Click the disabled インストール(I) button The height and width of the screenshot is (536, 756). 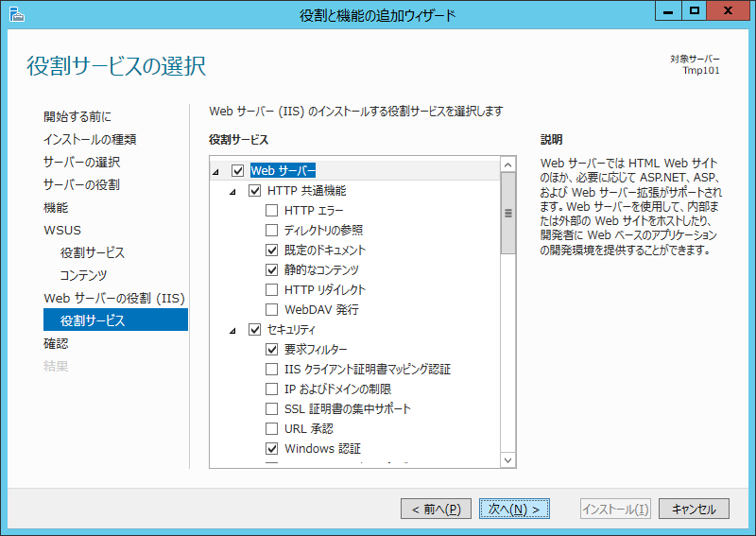pyautogui.click(x=616, y=509)
